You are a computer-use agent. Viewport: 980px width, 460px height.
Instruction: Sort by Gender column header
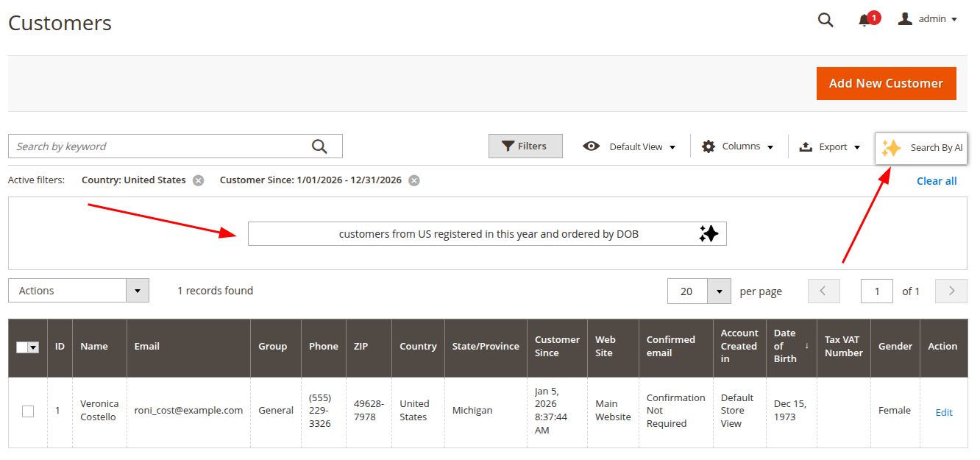(895, 347)
